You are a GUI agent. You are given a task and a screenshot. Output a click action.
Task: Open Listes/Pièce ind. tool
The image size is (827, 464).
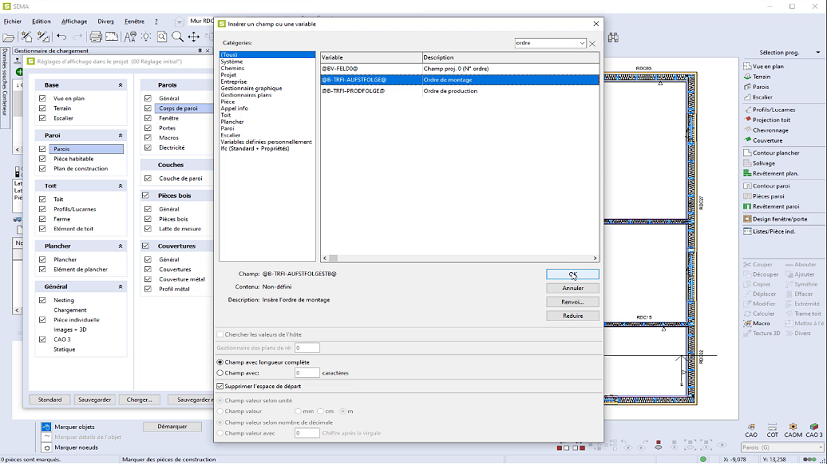746,231
